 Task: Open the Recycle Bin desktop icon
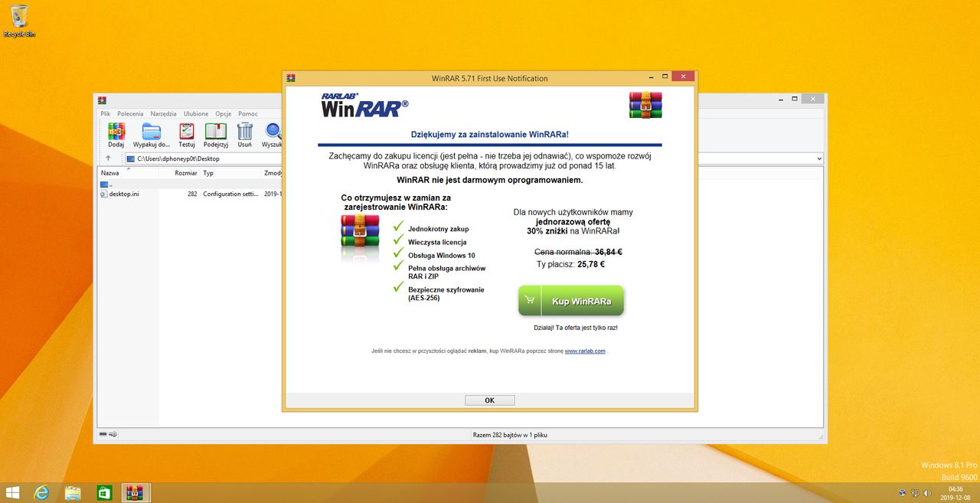(19, 21)
